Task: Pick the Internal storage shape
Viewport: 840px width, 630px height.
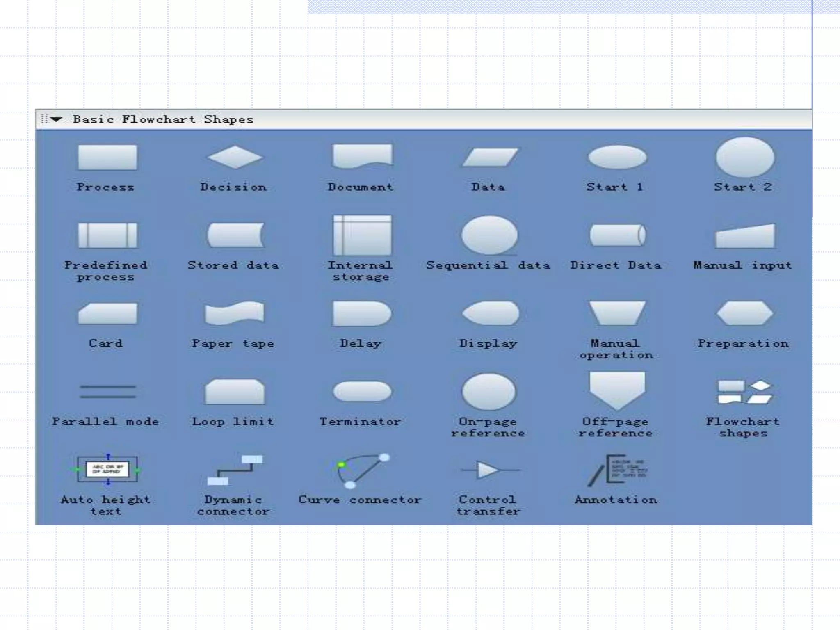Action: pyautogui.click(x=362, y=235)
